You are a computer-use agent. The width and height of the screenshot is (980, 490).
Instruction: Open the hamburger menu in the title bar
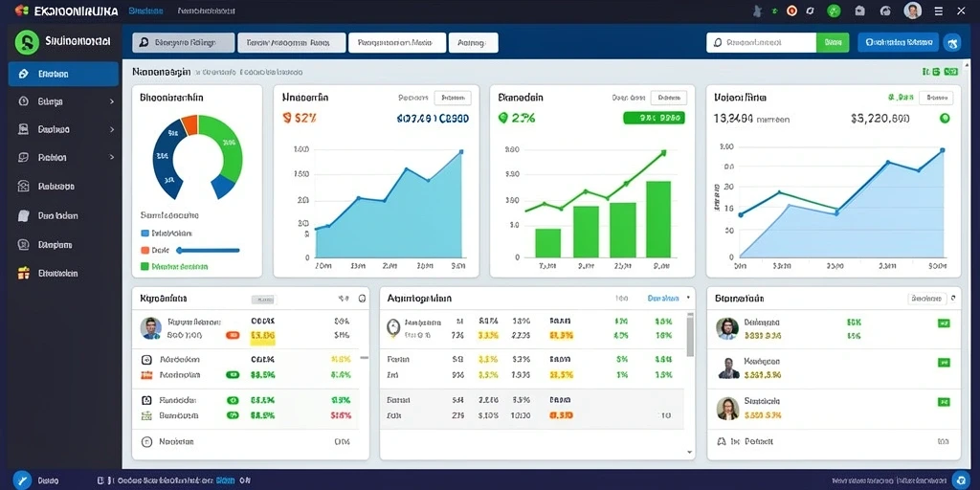click(938, 11)
